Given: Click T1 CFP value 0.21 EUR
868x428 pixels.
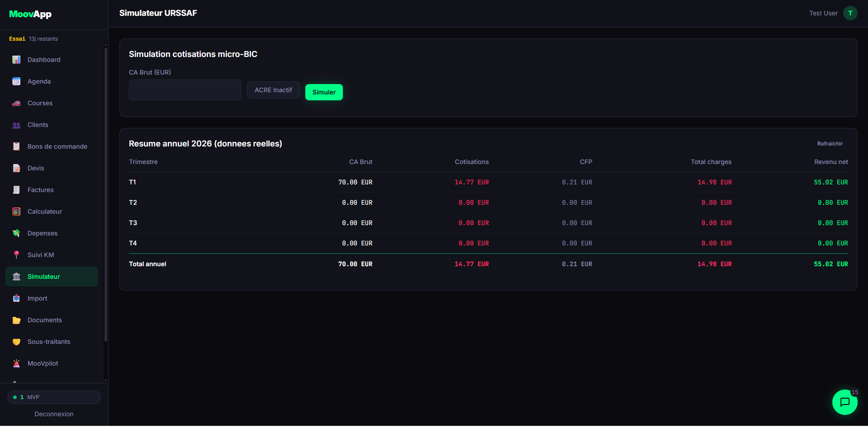Looking at the screenshot, I should [577, 182].
